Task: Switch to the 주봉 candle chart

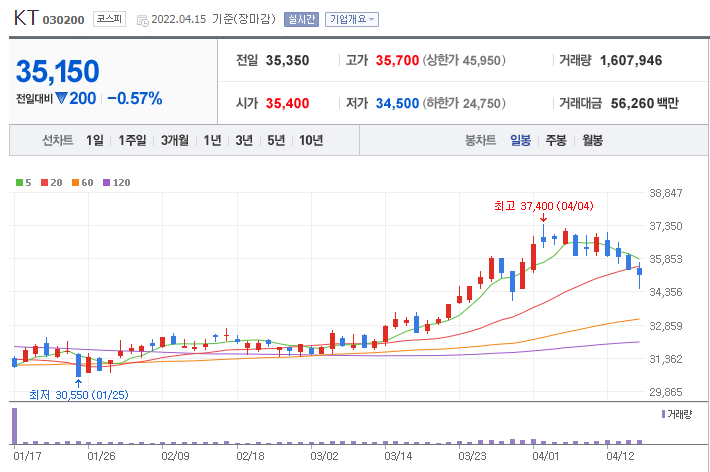Action: pos(556,140)
